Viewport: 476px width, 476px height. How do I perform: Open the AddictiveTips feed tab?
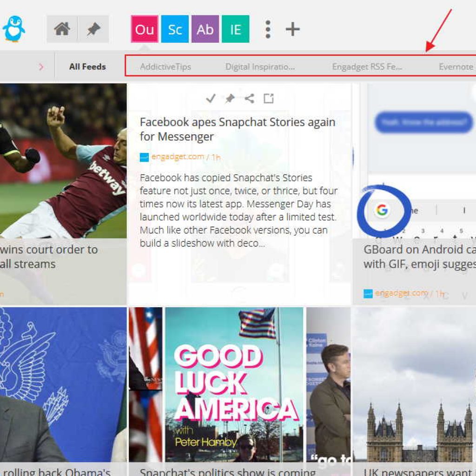click(166, 66)
